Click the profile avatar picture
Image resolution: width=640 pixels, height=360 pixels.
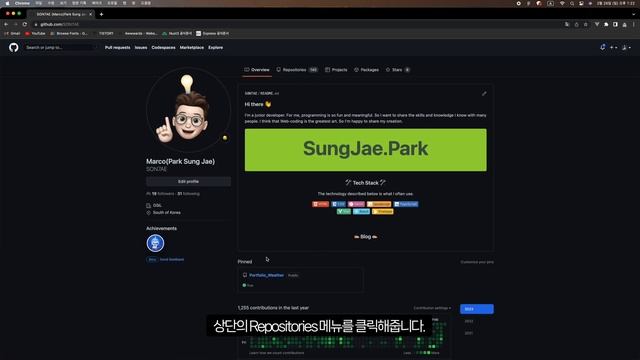pyautogui.click(x=188, y=109)
